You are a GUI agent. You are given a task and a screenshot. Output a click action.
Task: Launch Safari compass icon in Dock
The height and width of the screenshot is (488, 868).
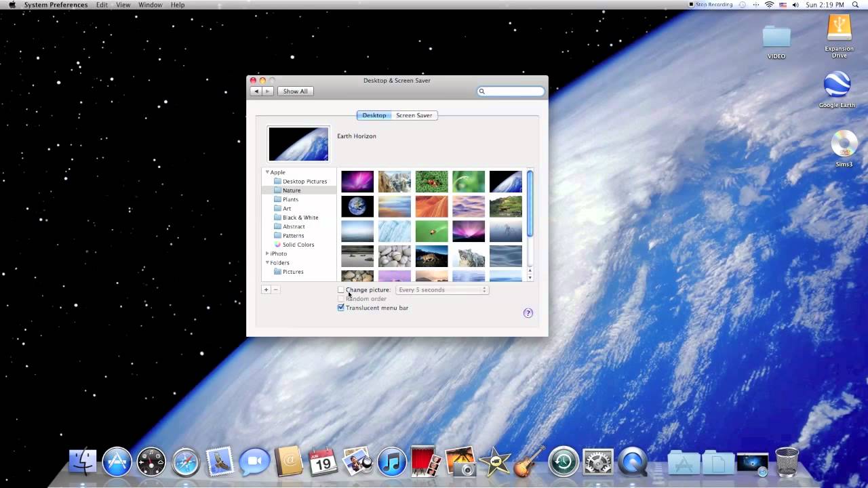pos(186,462)
